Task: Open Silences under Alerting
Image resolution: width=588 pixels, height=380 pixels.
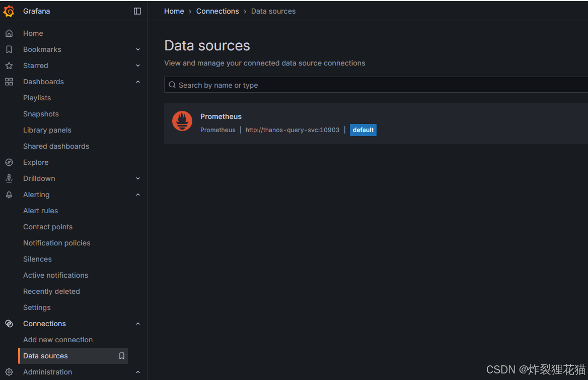Action: 37,260
